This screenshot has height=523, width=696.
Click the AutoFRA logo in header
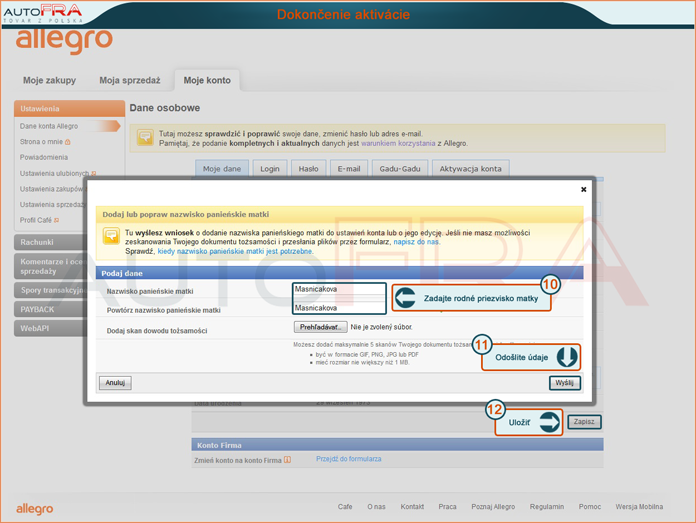tap(43, 13)
